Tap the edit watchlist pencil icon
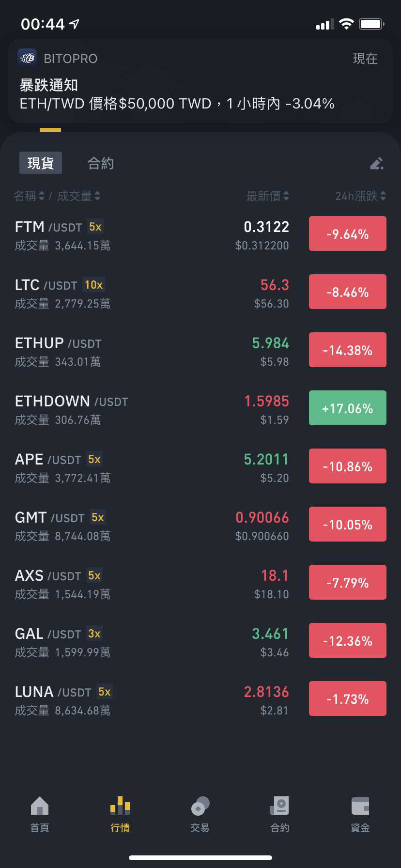401x868 pixels. pos(377,163)
